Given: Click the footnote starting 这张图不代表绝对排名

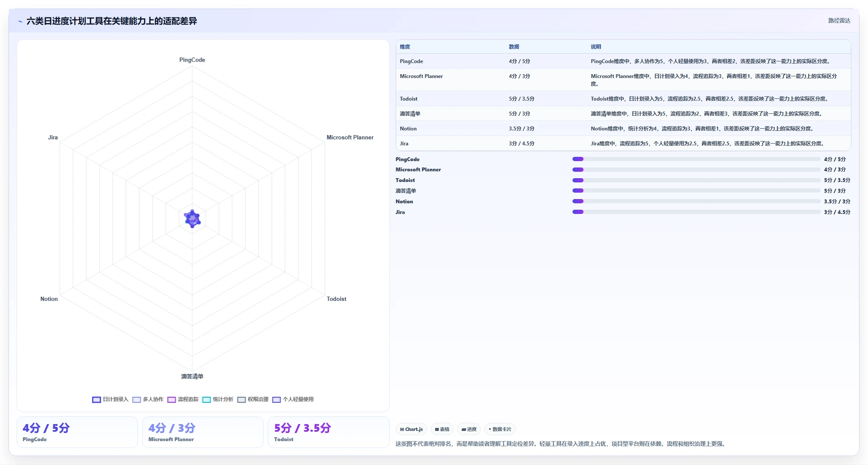Looking at the screenshot, I should click(x=560, y=444).
